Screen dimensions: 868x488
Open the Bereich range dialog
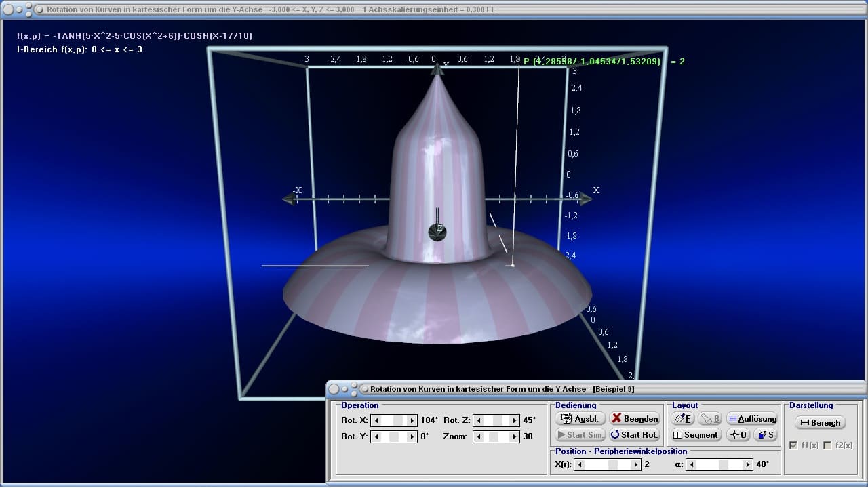[x=821, y=422]
